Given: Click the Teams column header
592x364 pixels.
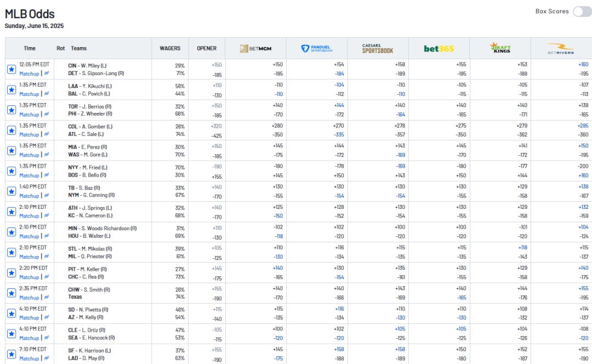Looking at the screenshot, I should [x=78, y=48].
